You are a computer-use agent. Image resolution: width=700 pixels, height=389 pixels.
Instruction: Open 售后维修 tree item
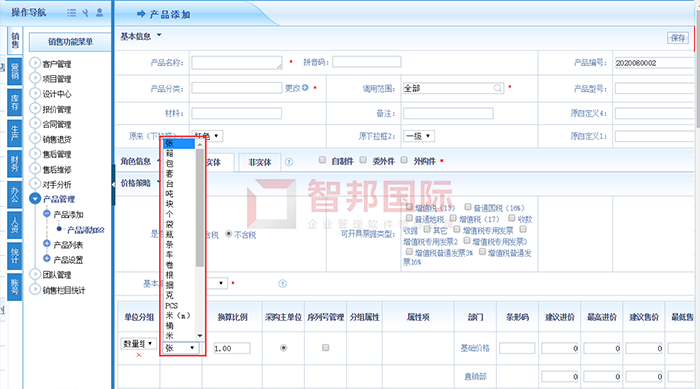coord(57,170)
